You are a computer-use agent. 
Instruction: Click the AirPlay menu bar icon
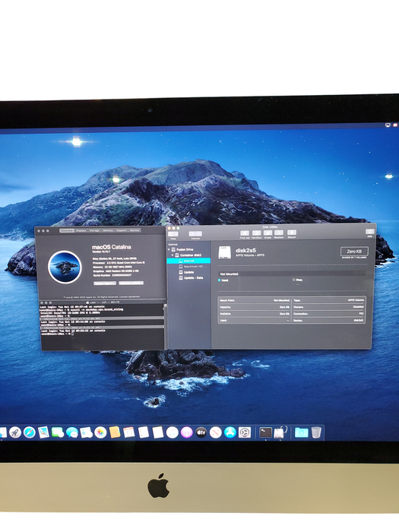point(388,125)
